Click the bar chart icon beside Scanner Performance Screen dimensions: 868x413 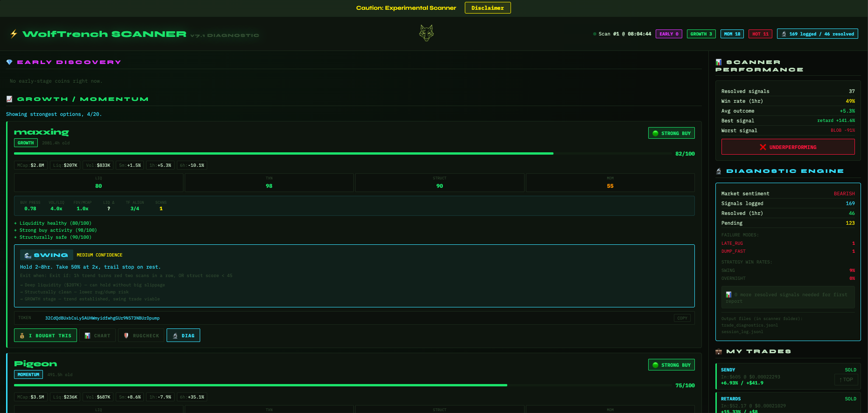pyautogui.click(x=719, y=62)
